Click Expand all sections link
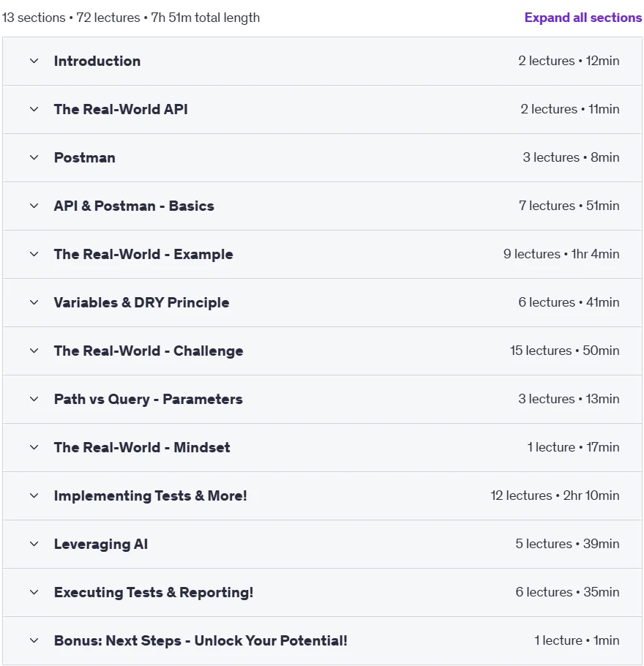Screen dimensions: 644x666 [x=583, y=18]
